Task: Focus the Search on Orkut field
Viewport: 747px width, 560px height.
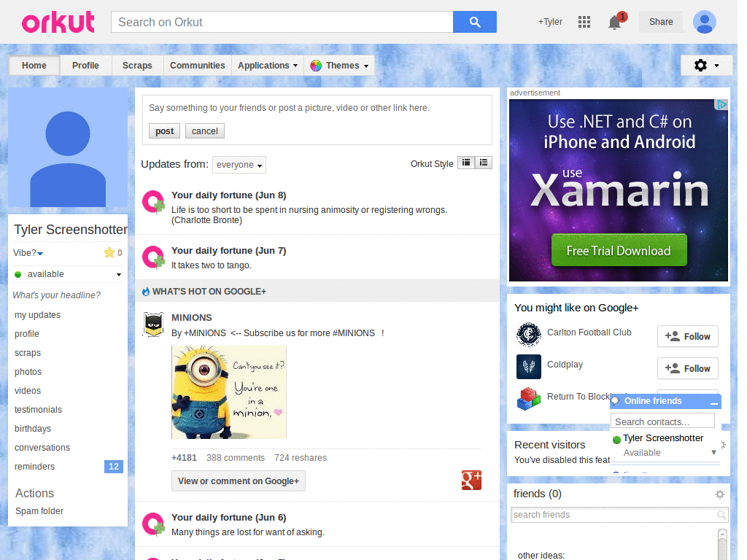Action: [282, 22]
